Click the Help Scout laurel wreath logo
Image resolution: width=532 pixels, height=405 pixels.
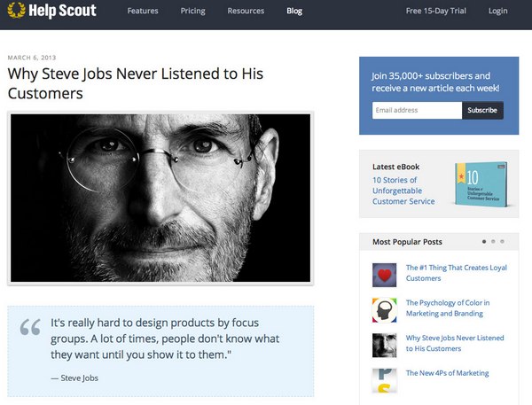pos(16,10)
